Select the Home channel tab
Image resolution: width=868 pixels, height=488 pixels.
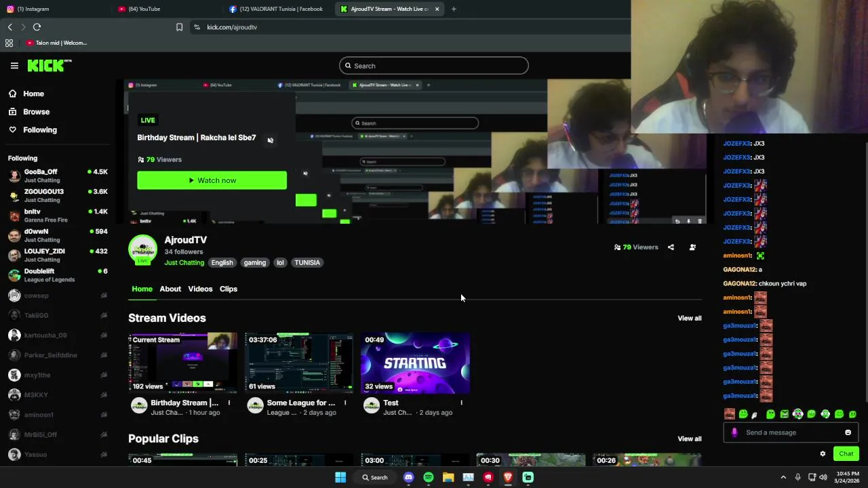coord(142,289)
